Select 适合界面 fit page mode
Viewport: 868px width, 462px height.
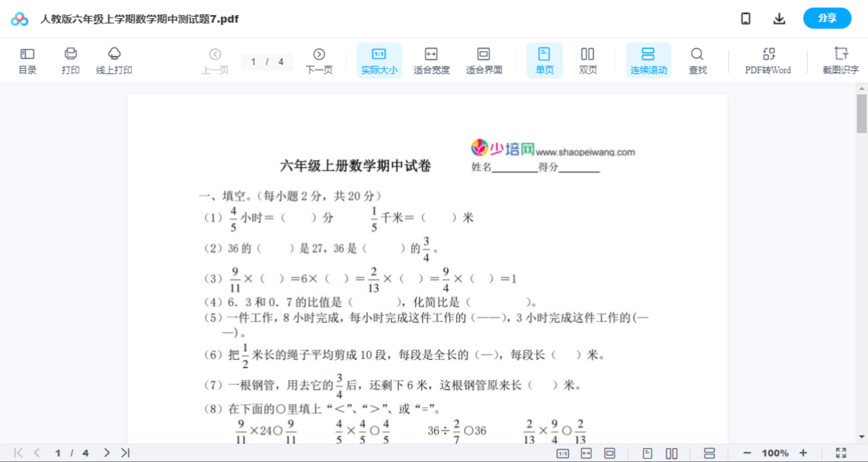click(x=484, y=60)
